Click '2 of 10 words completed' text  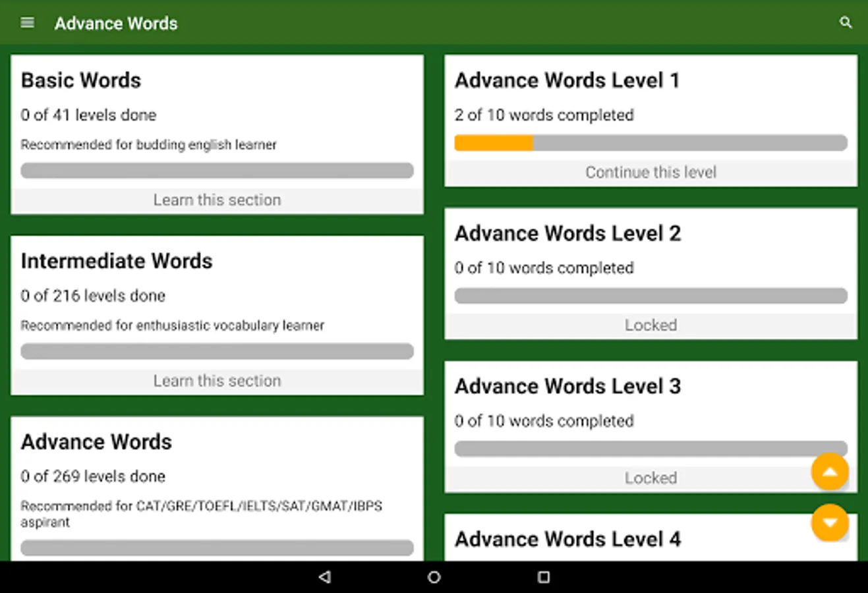coord(544,115)
